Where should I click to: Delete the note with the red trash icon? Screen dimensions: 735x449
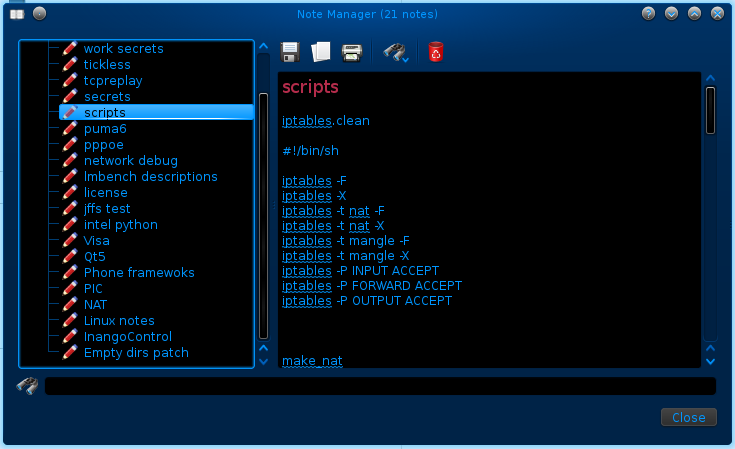point(435,52)
